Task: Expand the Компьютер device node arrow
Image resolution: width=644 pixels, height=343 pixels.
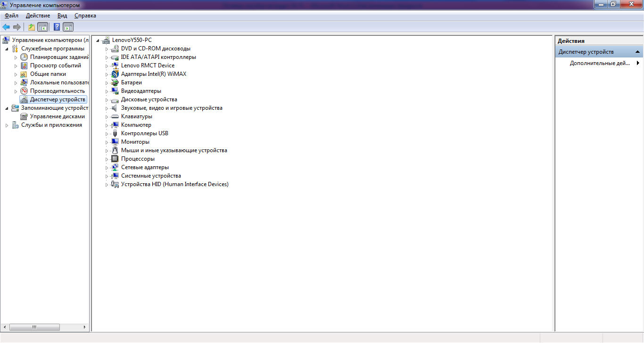Action: (x=107, y=125)
